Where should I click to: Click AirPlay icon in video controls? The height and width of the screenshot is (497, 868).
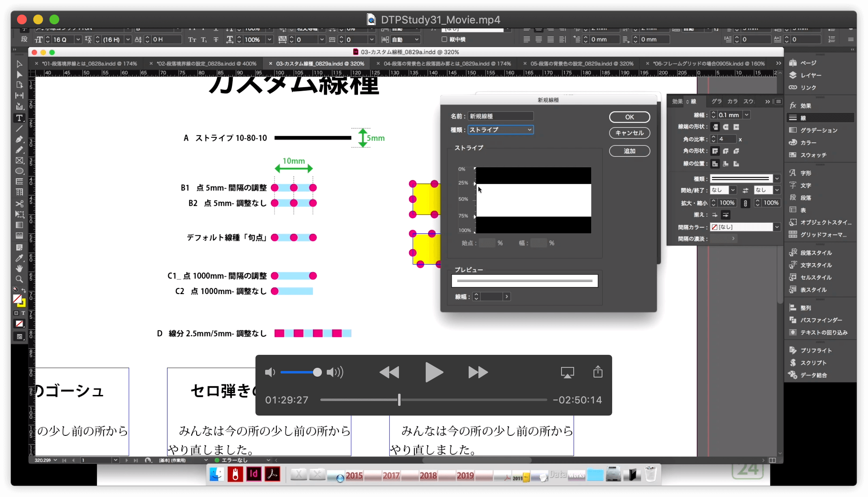coord(567,372)
